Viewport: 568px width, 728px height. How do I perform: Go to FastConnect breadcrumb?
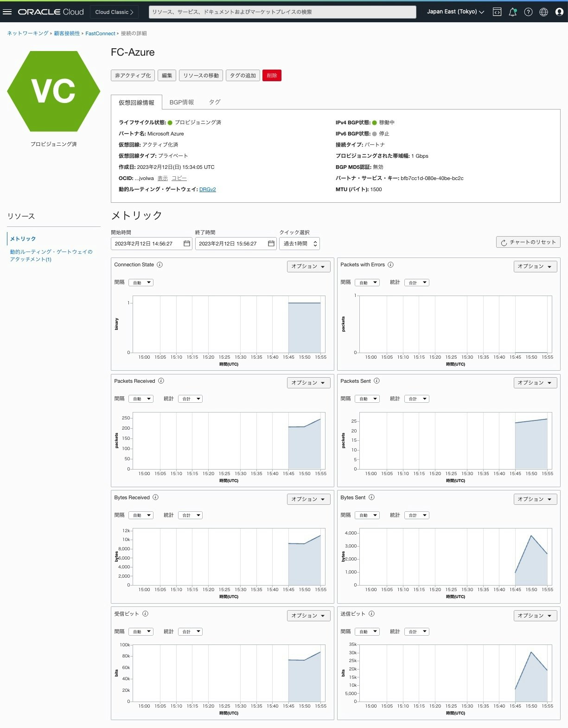[x=100, y=33]
